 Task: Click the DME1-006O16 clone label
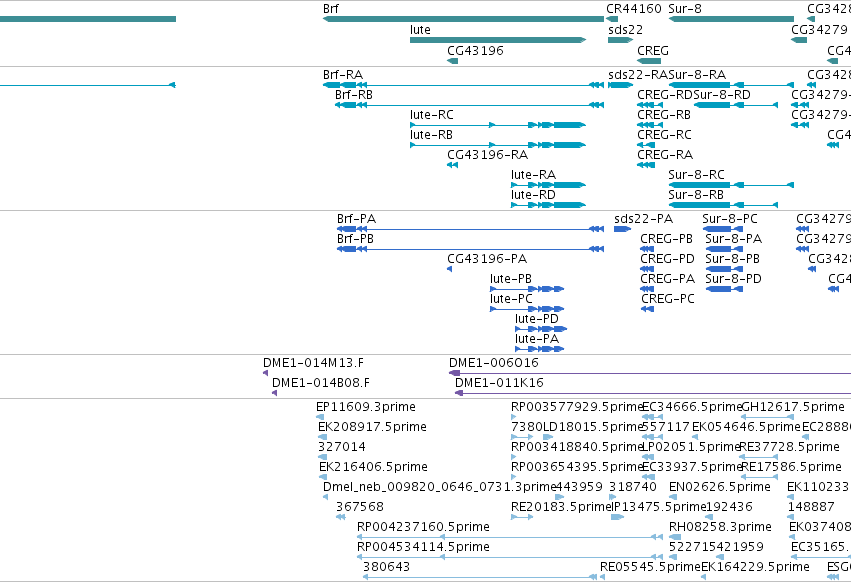[494, 363]
